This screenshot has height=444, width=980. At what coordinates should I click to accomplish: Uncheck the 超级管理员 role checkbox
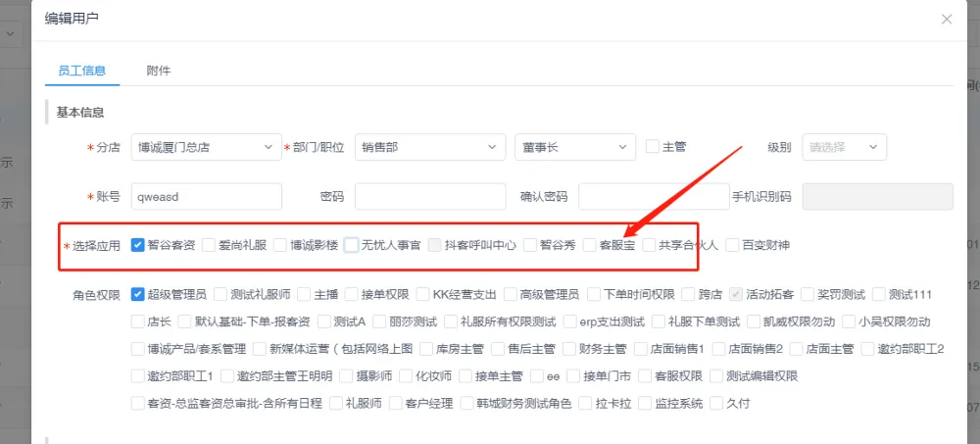click(x=138, y=294)
